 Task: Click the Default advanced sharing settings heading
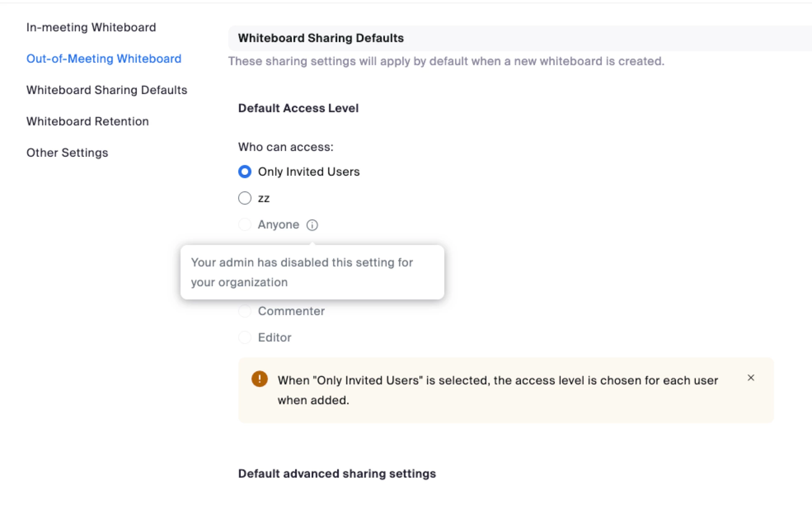pyautogui.click(x=337, y=474)
